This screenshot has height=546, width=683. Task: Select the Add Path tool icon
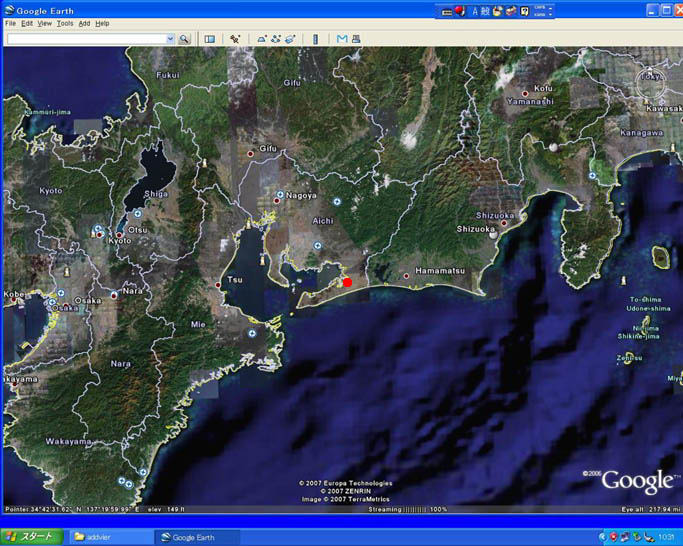click(x=276, y=39)
